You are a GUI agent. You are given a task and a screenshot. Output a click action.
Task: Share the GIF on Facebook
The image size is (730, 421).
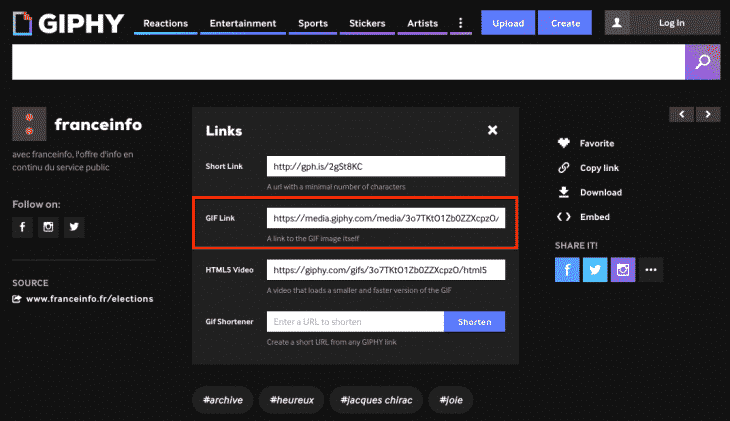pos(567,269)
